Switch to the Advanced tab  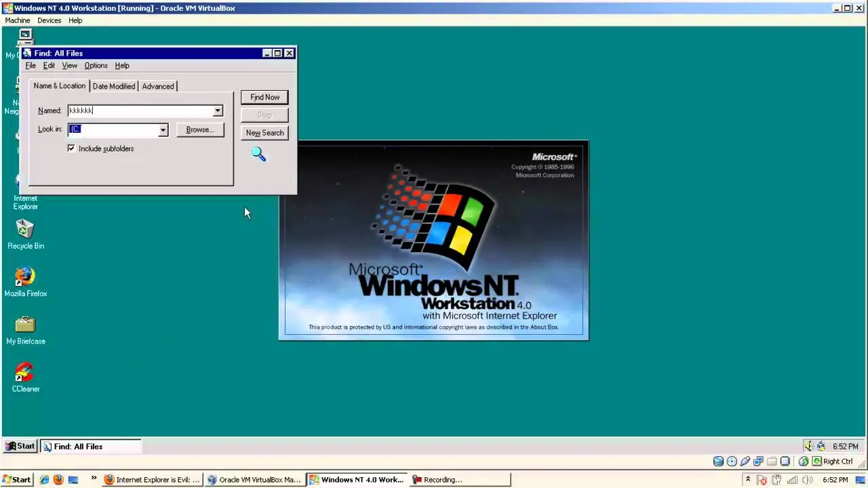[157, 86]
